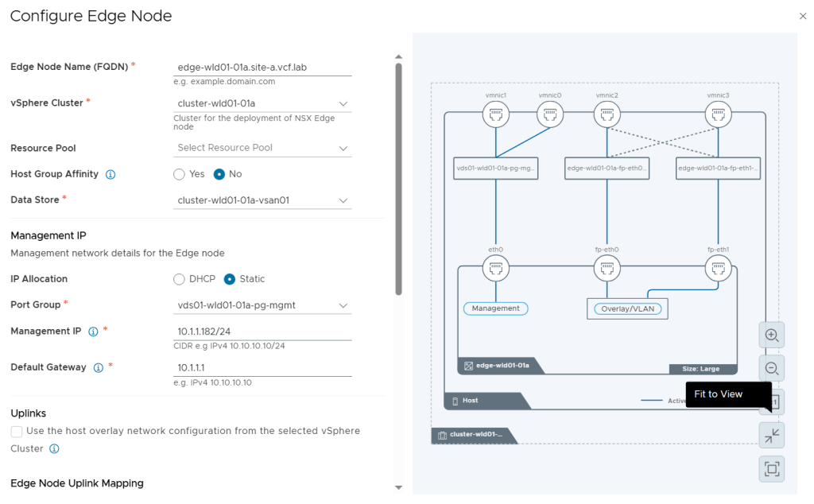Close the Configure Edge Node dialog

801,16
